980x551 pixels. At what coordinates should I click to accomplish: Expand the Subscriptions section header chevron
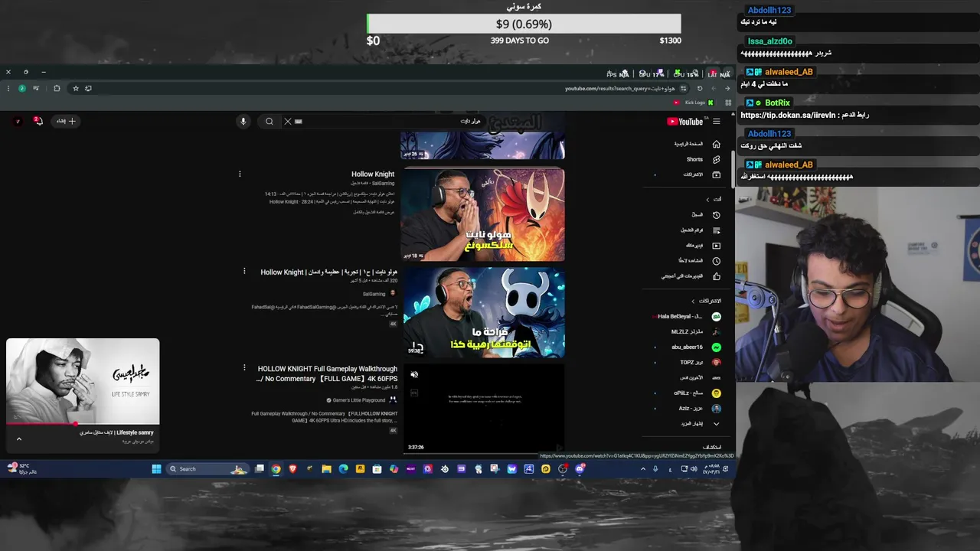pyautogui.click(x=693, y=301)
